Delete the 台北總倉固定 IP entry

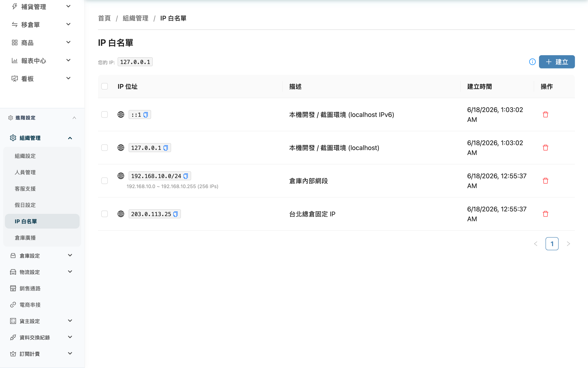(546, 214)
